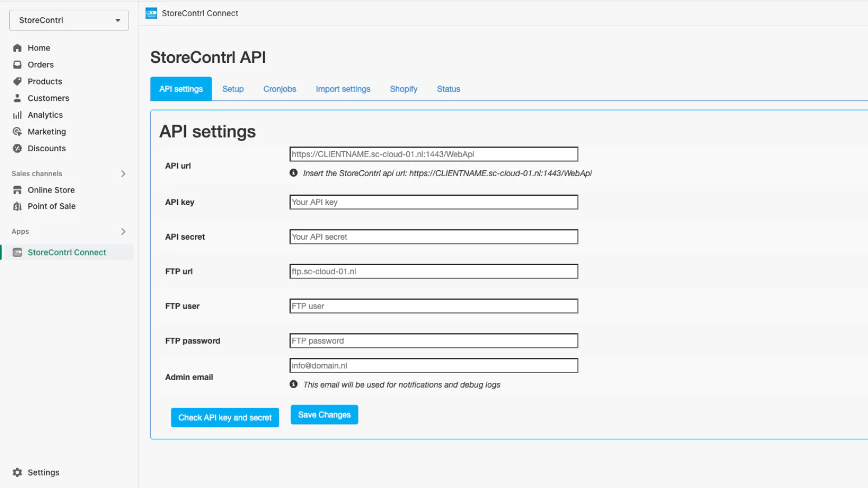Open Orders in the sidebar
Image resolution: width=868 pixels, height=488 pixels.
click(41, 65)
